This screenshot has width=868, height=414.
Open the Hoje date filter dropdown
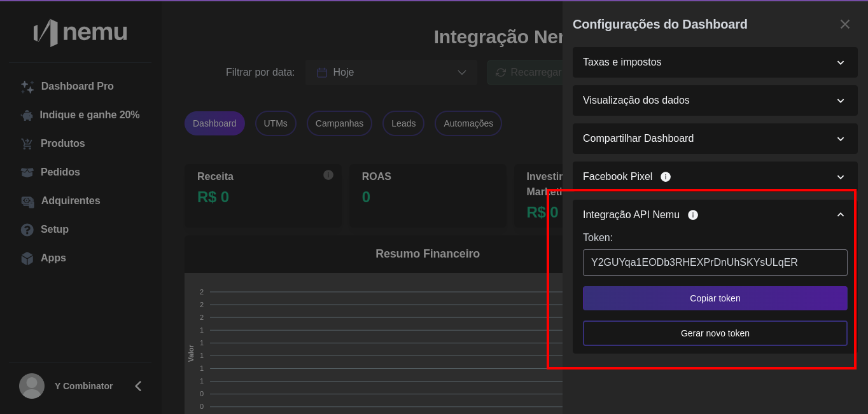click(x=391, y=72)
